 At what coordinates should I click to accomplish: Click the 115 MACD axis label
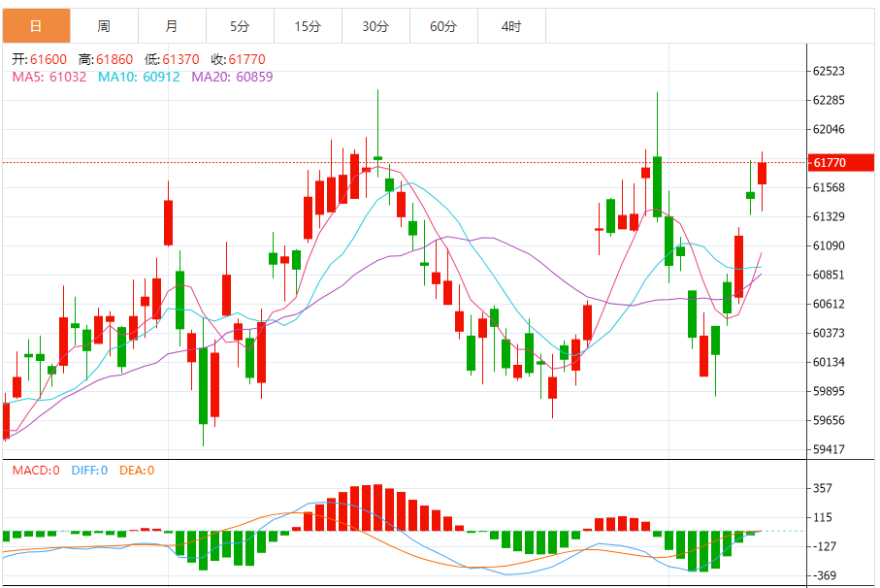[x=822, y=518]
